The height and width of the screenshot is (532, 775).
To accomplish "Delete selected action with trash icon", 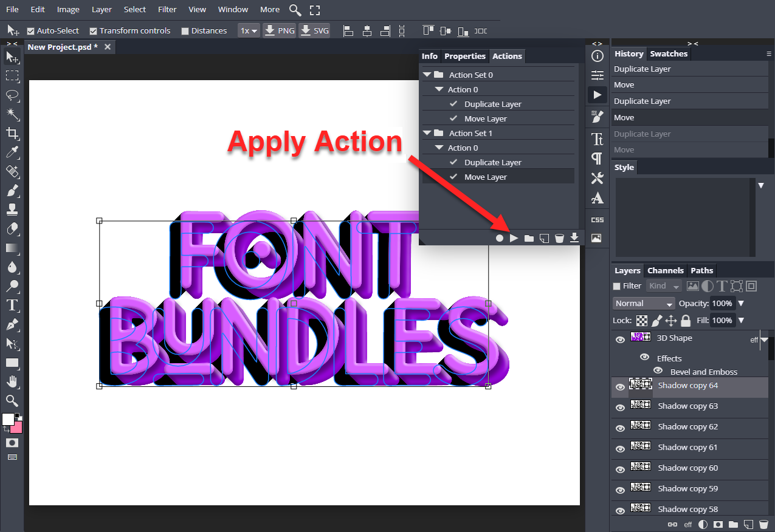I will click(559, 238).
